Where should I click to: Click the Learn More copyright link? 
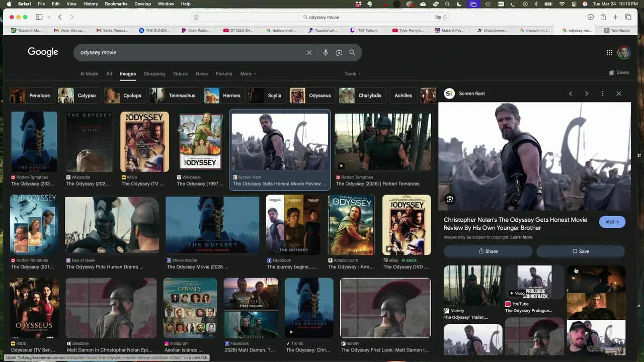(x=521, y=237)
